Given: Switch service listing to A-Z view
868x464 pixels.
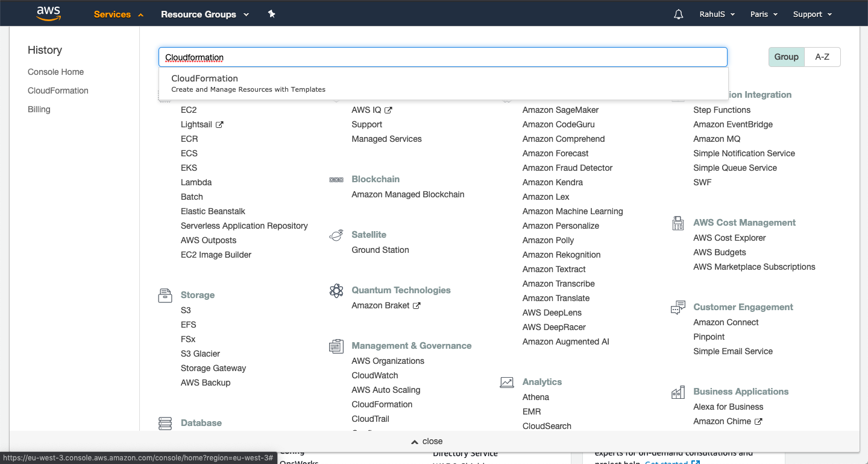Looking at the screenshot, I should click(x=822, y=57).
